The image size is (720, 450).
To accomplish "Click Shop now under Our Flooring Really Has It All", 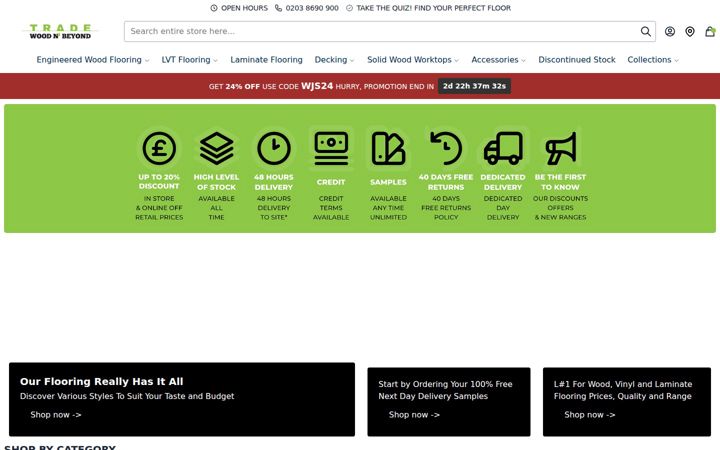I will [x=56, y=415].
